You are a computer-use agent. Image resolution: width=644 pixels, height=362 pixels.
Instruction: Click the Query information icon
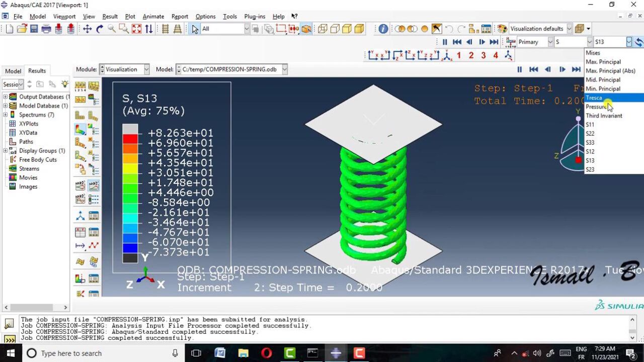click(x=383, y=29)
